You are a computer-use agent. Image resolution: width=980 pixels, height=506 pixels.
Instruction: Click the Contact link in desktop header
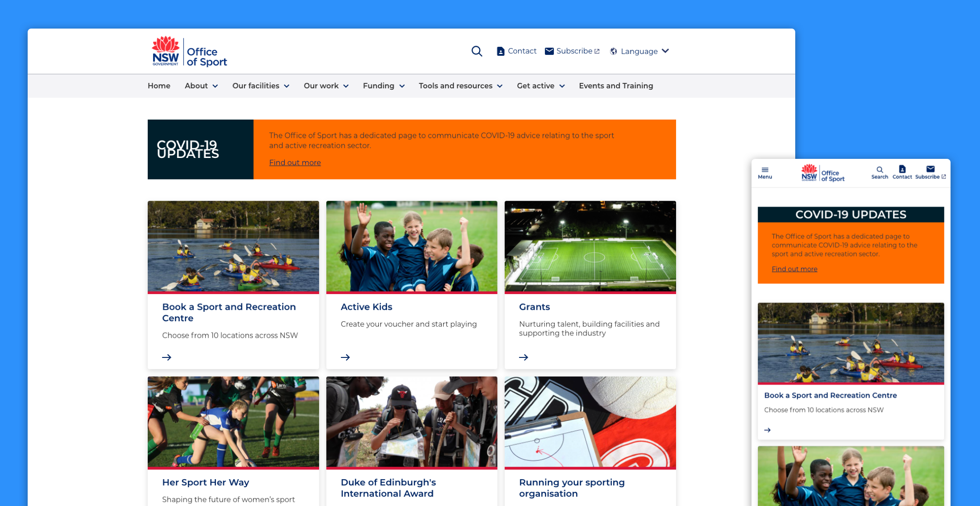coord(522,51)
